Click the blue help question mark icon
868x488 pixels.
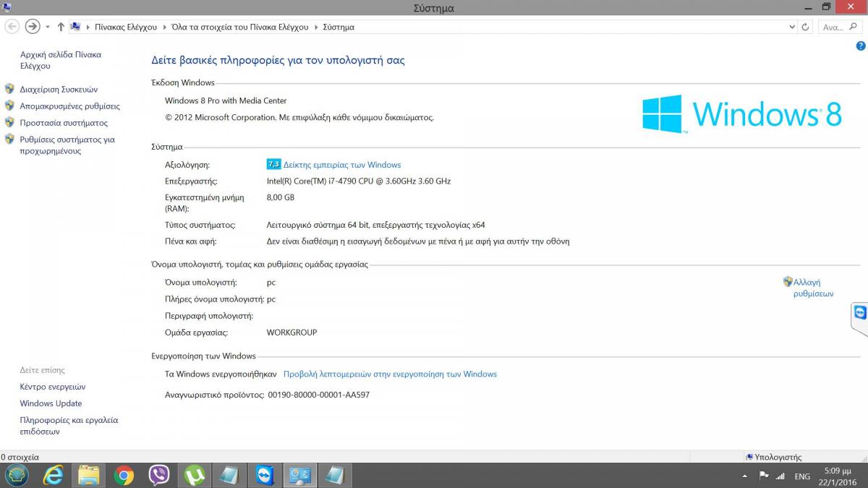click(861, 46)
